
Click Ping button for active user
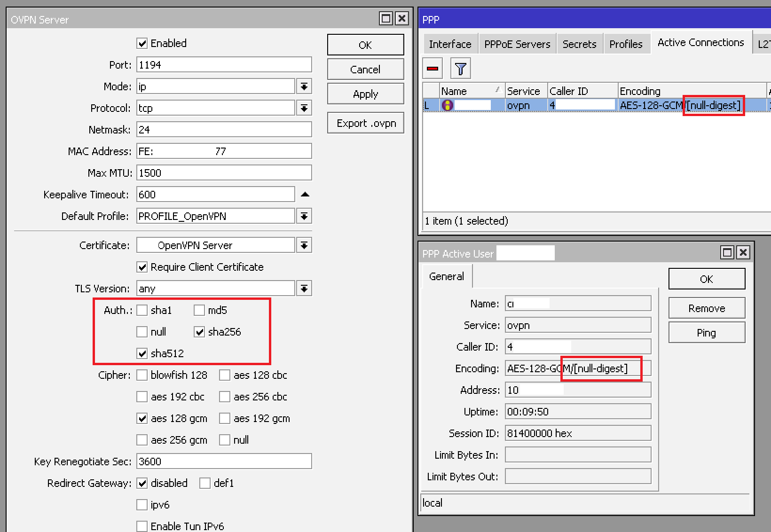point(707,333)
